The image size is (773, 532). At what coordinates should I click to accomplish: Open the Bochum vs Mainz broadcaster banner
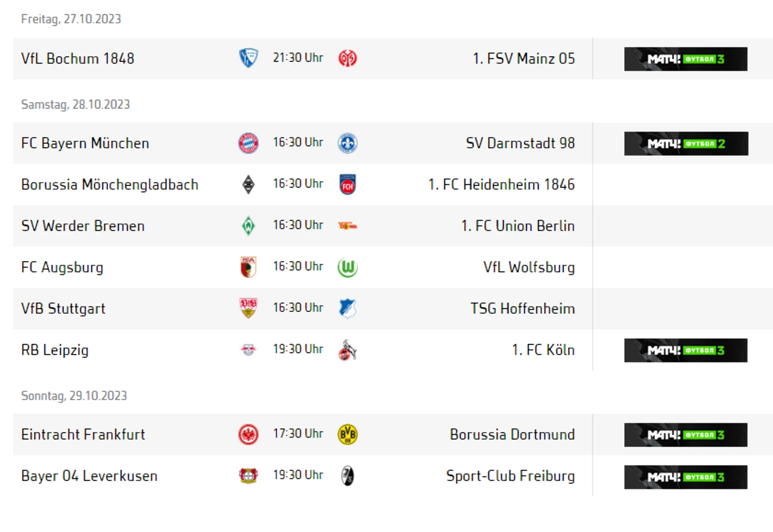point(686,59)
